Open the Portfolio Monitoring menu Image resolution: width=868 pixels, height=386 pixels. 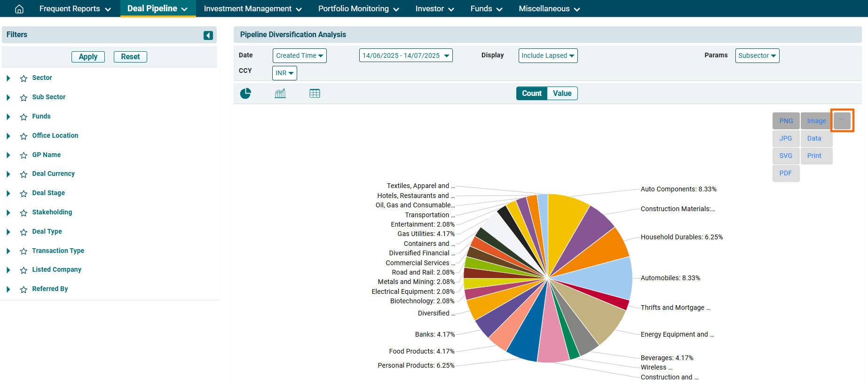(x=358, y=9)
